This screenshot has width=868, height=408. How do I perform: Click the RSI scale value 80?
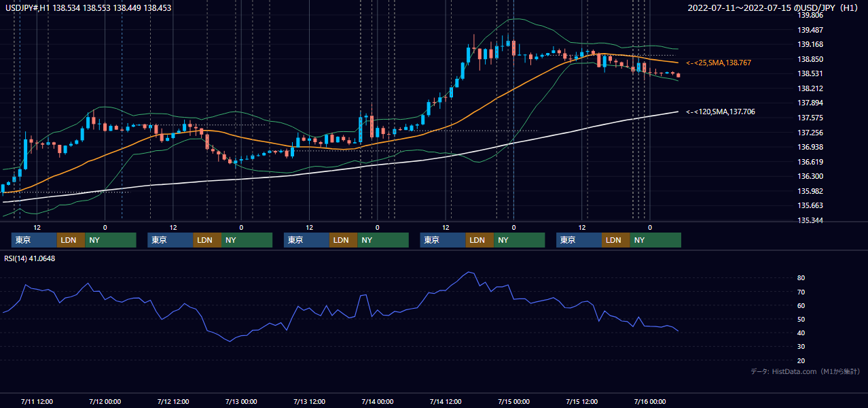click(x=801, y=278)
